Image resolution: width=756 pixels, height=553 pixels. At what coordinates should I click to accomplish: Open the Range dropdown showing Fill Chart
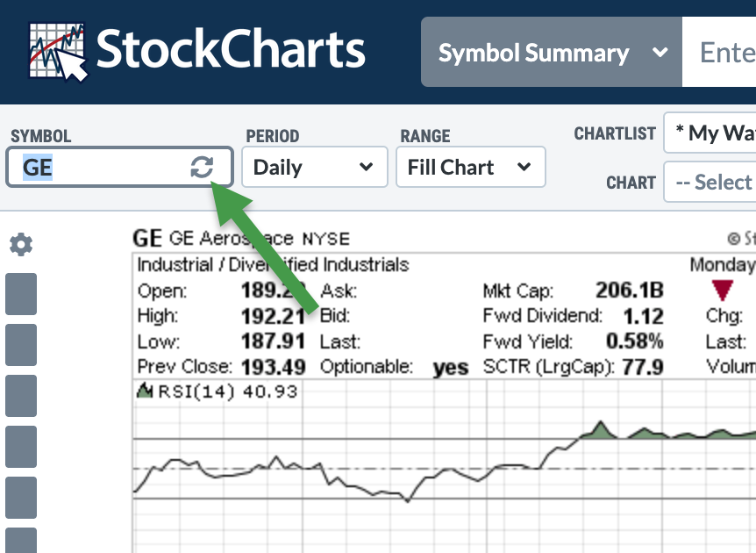click(x=470, y=168)
